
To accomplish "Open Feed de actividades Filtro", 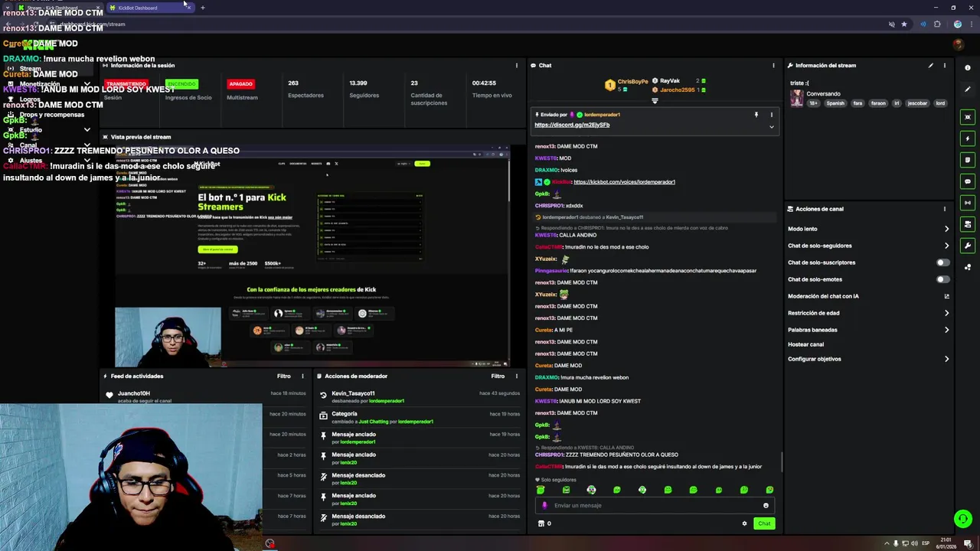I will (283, 377).
